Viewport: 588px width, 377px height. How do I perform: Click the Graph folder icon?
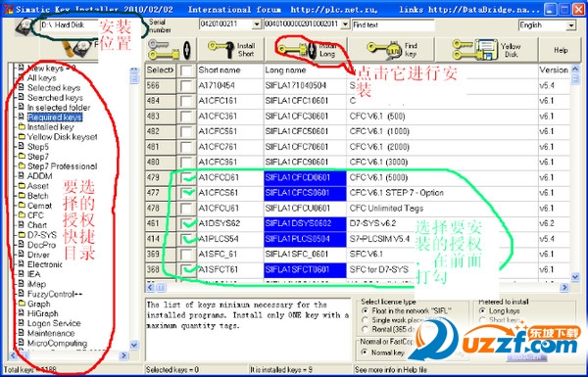(22, 304)
